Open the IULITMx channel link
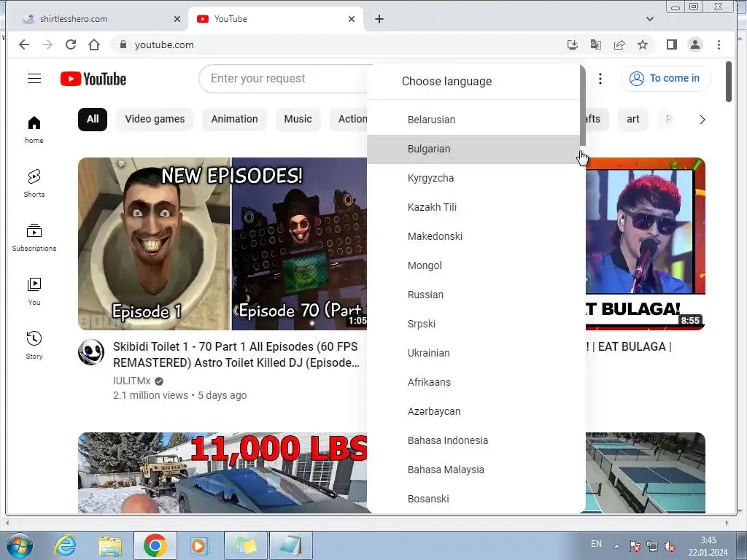 click(x=131, y=381)
